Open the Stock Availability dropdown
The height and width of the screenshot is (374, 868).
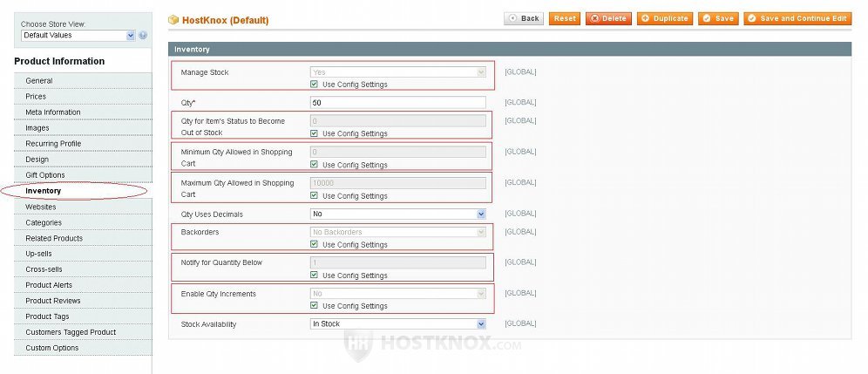(398, 324)
